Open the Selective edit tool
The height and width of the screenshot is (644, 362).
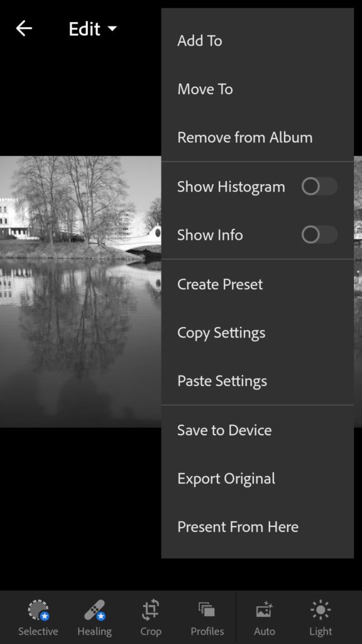[x=38, y=618]
